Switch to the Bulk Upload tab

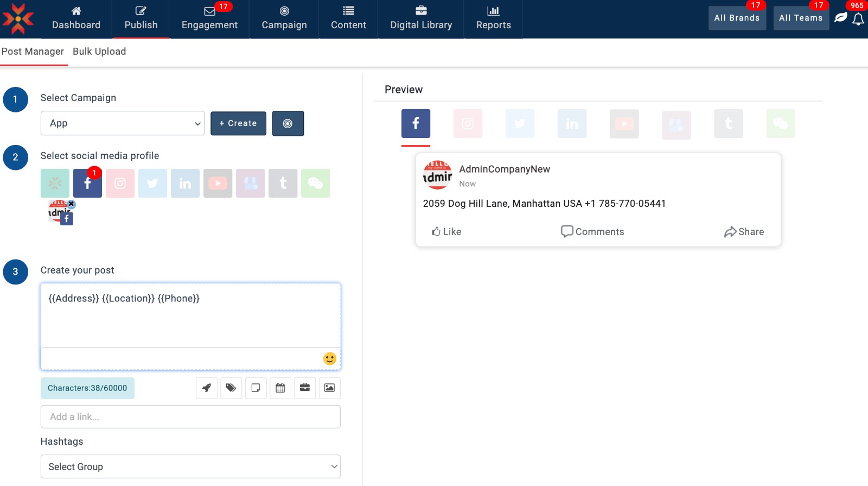click(x=99, y=52)
